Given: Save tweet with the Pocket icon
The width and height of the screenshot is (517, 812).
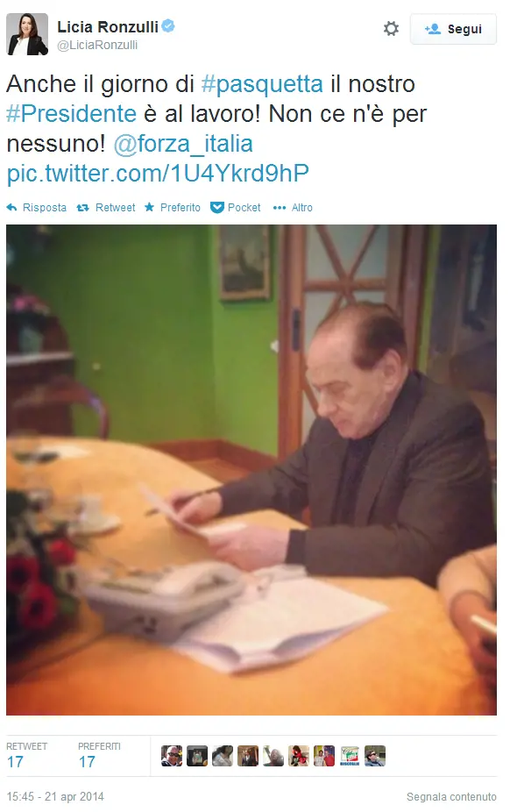Looking at the screenshot, I should [217, 208].
